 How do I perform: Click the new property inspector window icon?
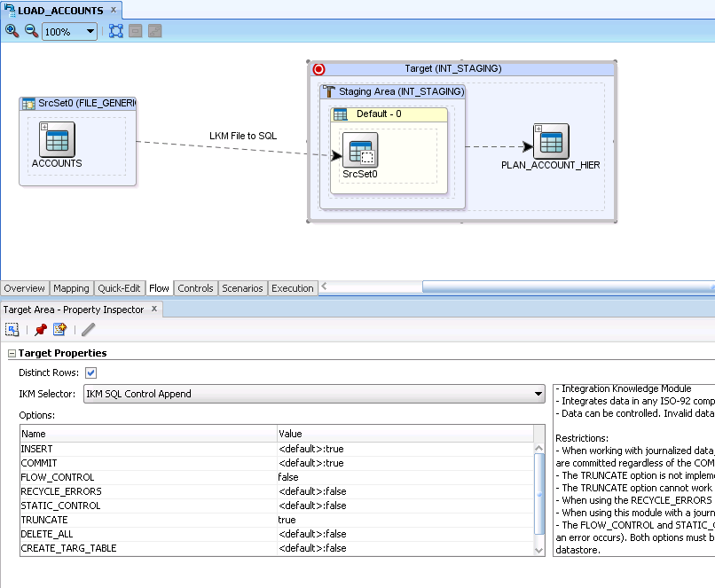click(x=59, y=329)
